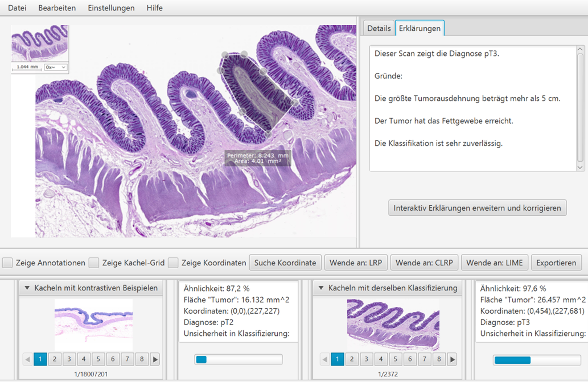Image resolution: width=588 pixels, height=382 pixels.
Task: Click previous-page arrow in contrastive examples pagination
Action: click(27, 359)
